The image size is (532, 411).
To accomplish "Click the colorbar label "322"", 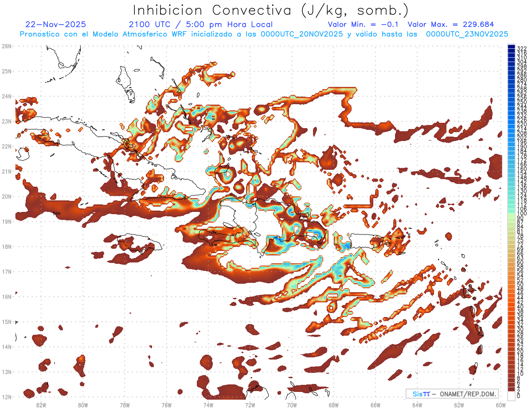I will [x=521, y=48].
